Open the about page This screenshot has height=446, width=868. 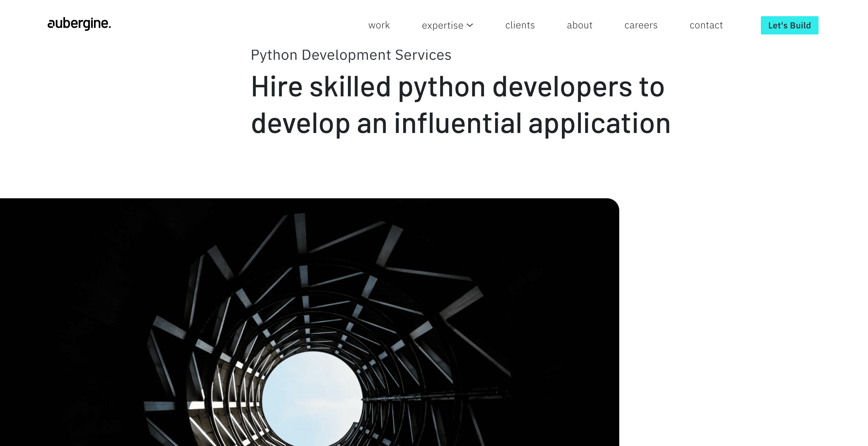tap(579, 25)
